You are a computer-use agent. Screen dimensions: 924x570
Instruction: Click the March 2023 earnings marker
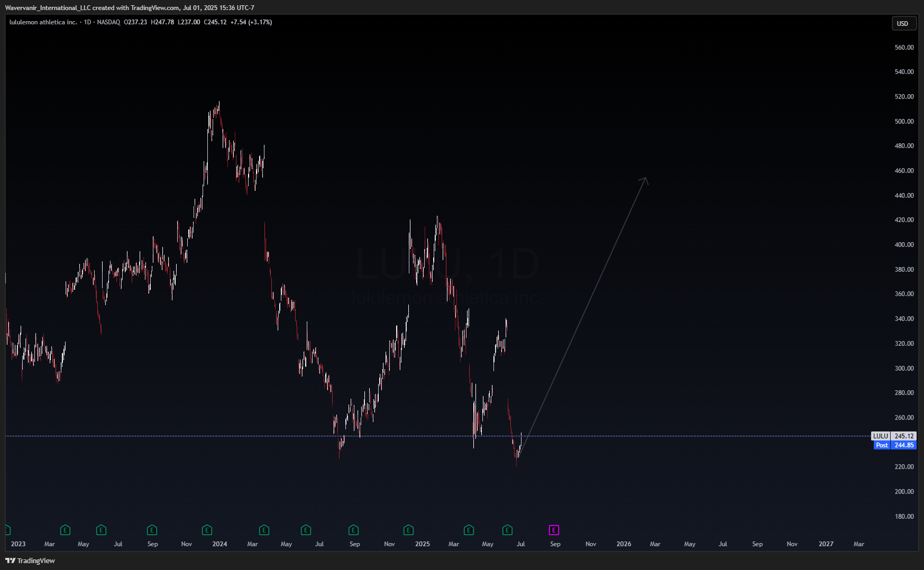(x=65, y=530)
